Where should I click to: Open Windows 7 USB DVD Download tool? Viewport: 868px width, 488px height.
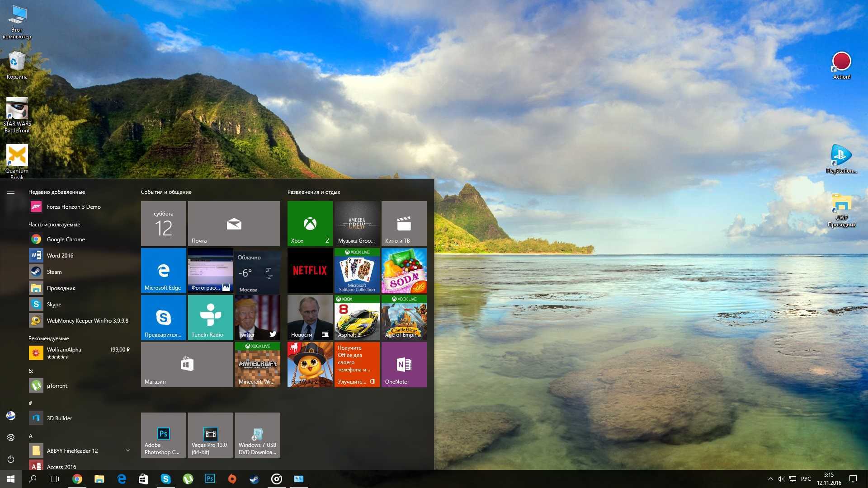point(258,434)
